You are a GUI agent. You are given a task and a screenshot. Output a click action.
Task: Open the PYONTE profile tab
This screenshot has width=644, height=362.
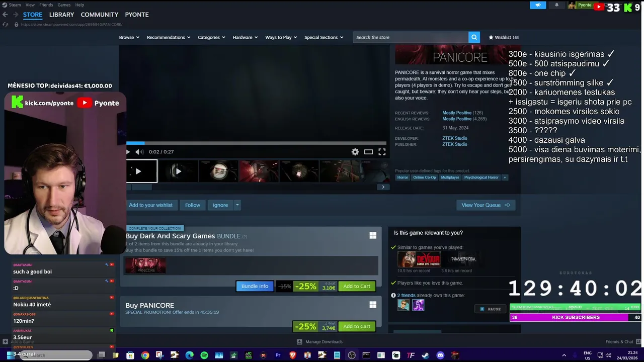pyautogui.click(x=137, y=15)
